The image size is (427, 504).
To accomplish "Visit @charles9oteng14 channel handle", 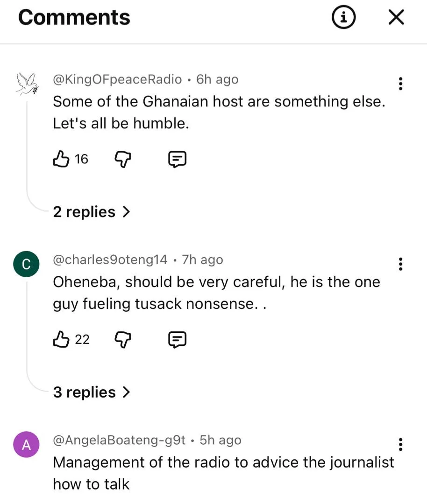I will tap(110, 259).
